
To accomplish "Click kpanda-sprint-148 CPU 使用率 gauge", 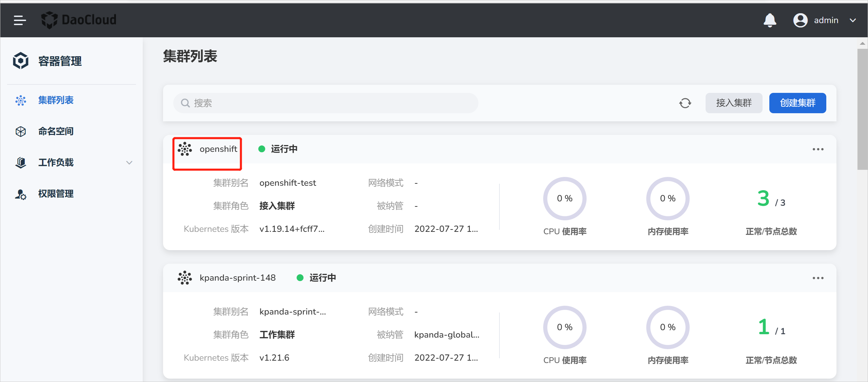I will [565, 327].
